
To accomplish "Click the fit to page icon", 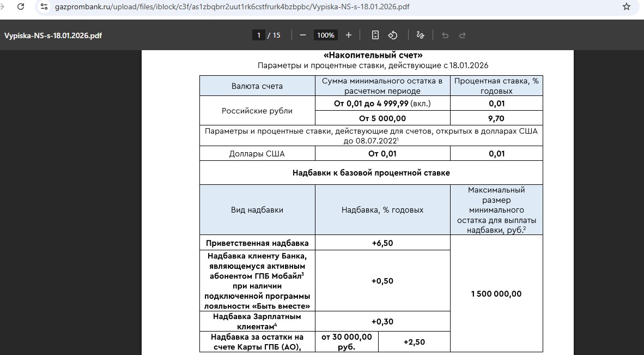I will (x=375, y=35).
